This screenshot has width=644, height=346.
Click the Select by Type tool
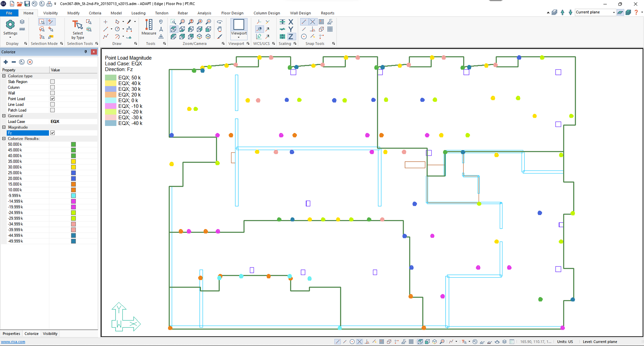(78, 29)
